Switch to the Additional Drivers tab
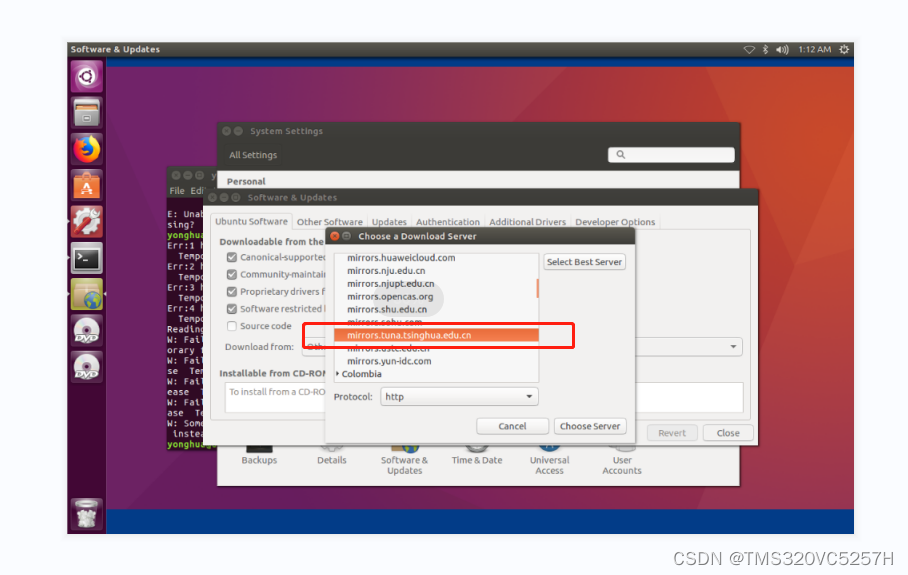Screen dimensions: 908x575 click(528, 222)
